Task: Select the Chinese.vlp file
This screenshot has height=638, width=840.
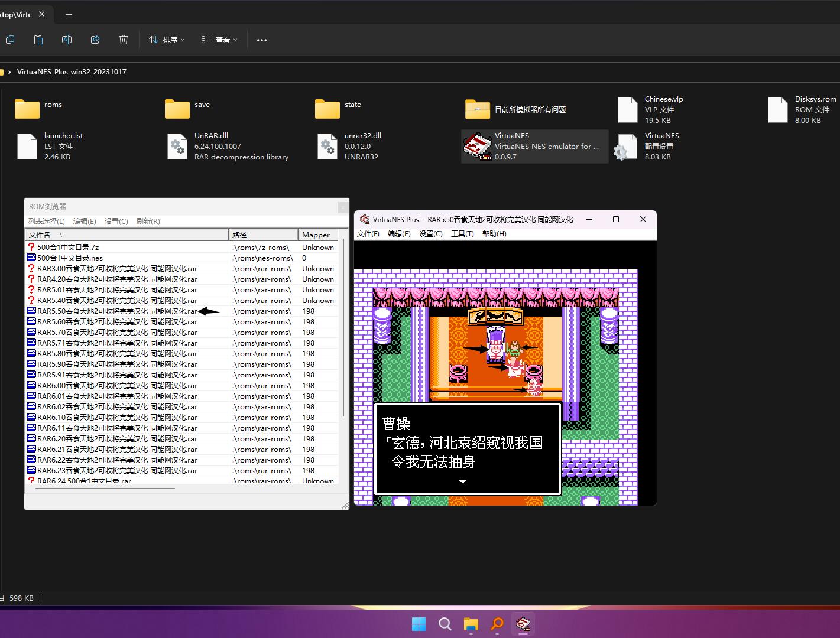Action: [x=651, y=110]
